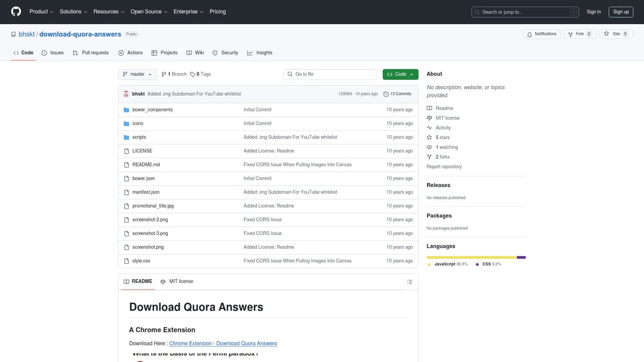Open the Resources dropdown menu
This screenshot has width=644, height=362.
109,11
